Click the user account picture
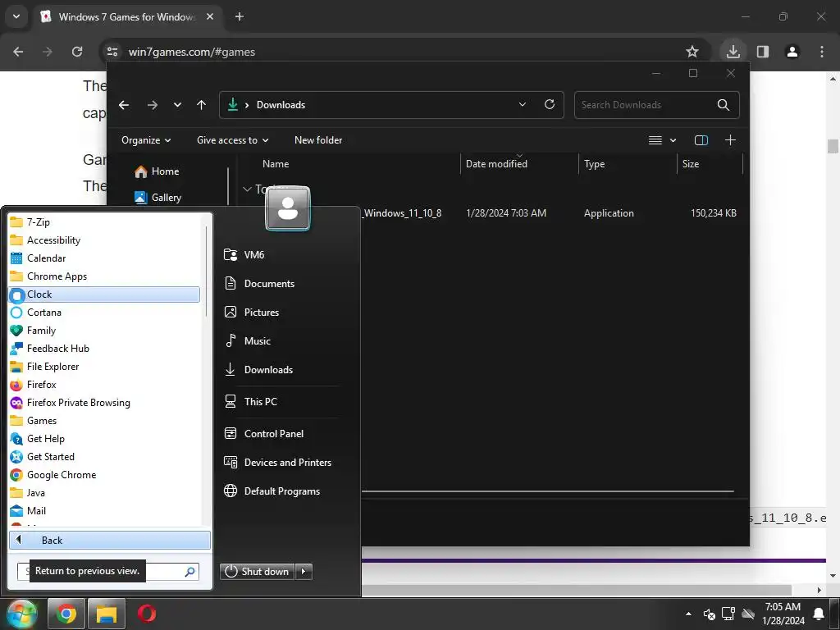 click(x=288, y=208)
